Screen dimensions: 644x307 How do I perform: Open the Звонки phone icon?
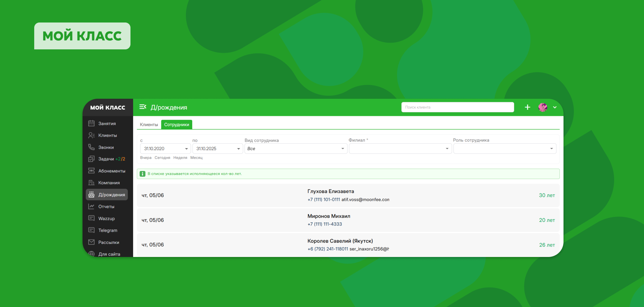click(92, 147)
